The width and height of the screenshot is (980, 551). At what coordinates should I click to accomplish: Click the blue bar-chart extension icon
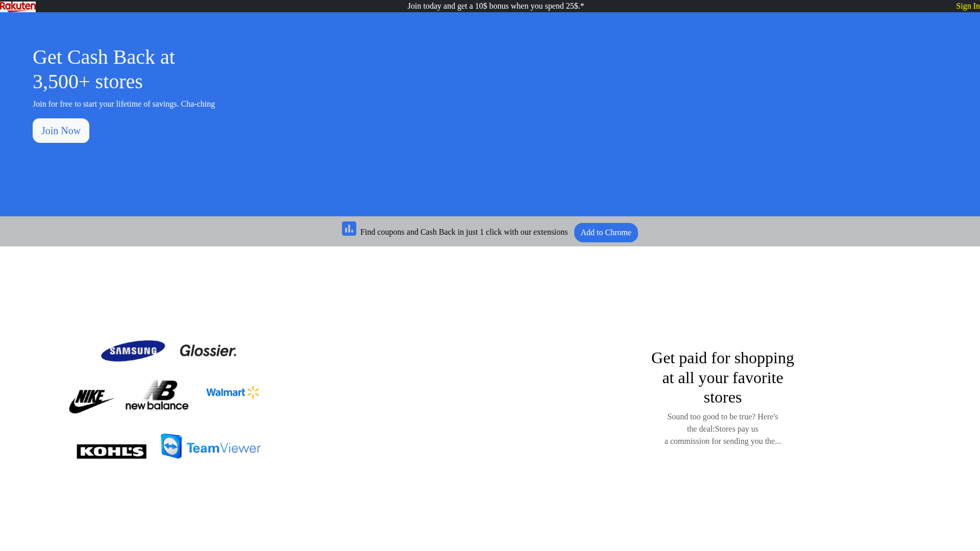pyautogui.click(x=349, y=229)
